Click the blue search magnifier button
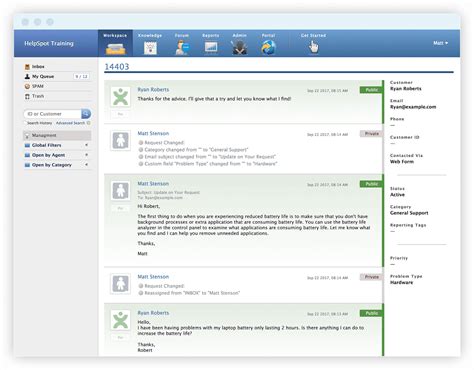The image size is (474, 370). (86, 114)
